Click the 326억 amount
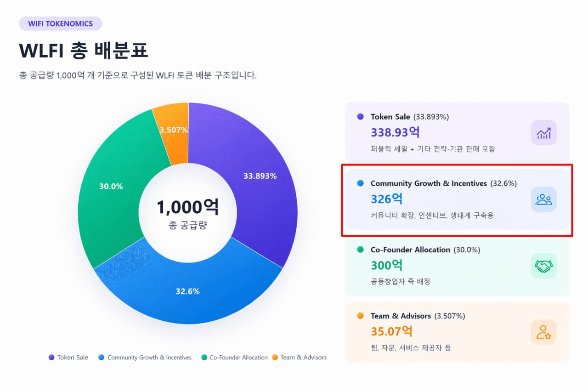Image resolution: width=588 pixels, height=392 pixels. pos(387,199)
